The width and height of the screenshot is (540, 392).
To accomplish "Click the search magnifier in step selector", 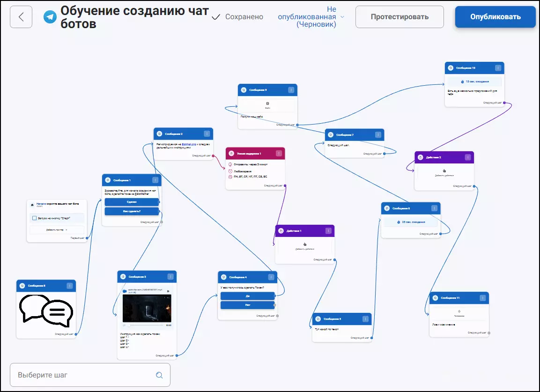I will [159, 375].
